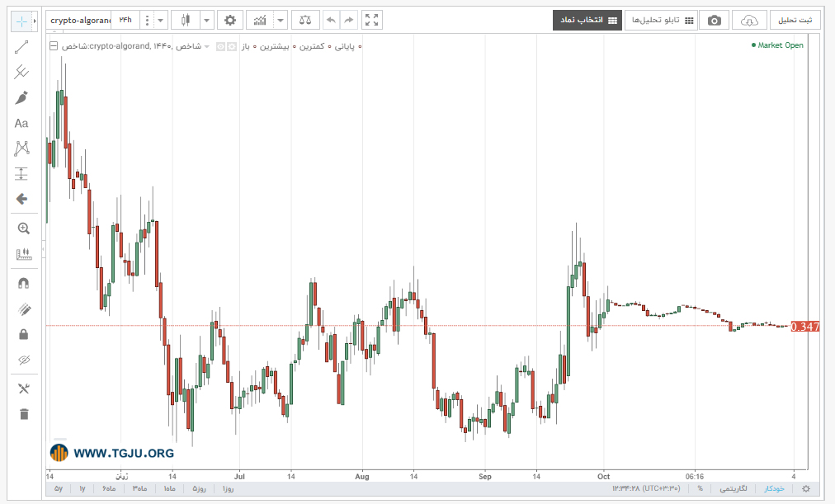Open the تابلو تحلیل‌ها analysis board
Viewport: 835px width, 504px height.
662,21
